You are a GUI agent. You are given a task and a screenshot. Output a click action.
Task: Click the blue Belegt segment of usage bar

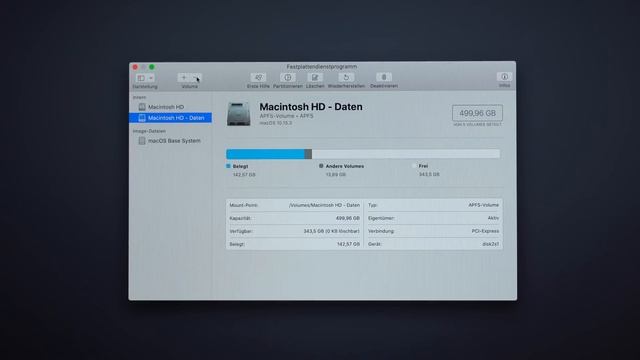point(265,154)
